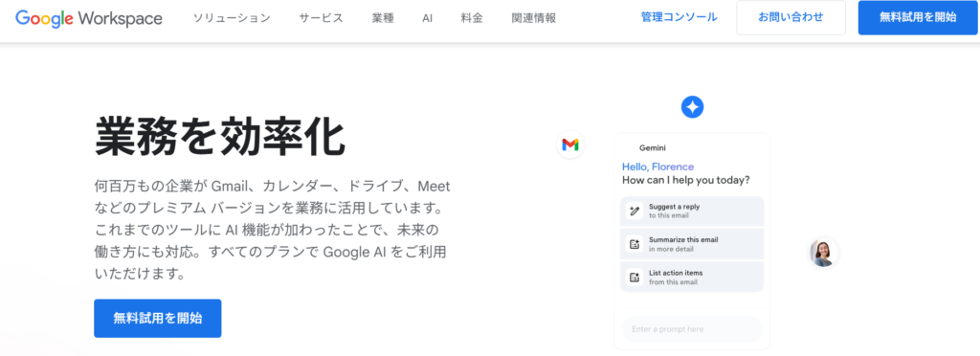Click the hero 無料試用を開始 button below text
This screenshot has height=356, width=980.
[158, 318]
